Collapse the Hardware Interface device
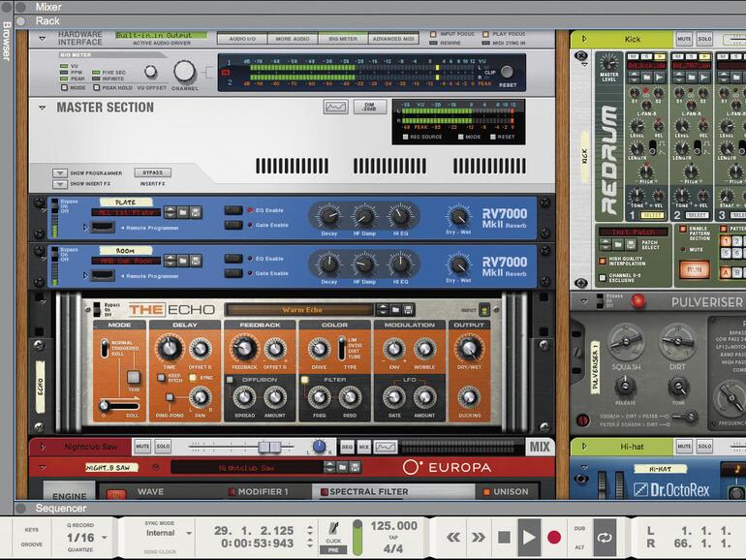This screenshot has width=746, height=560. point(43,39)
